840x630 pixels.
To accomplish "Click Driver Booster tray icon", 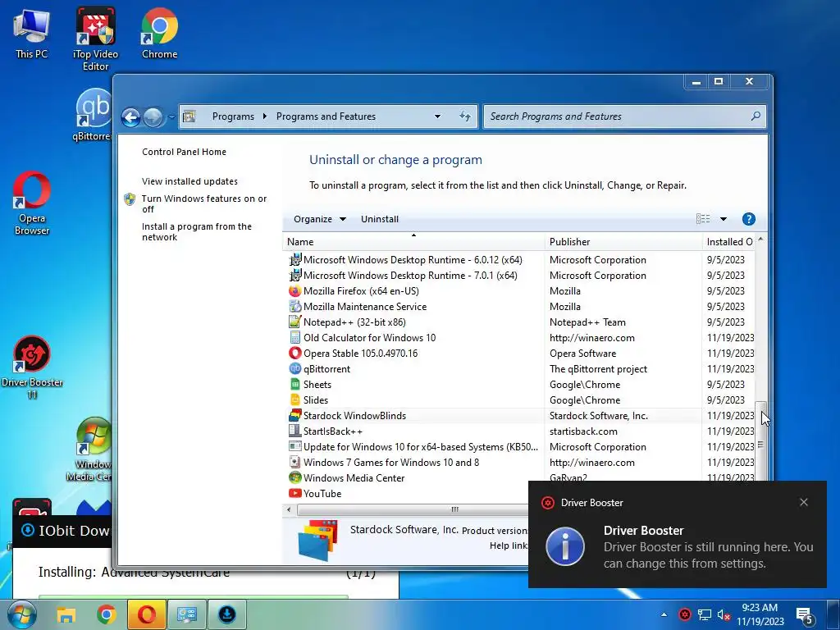I will pyautogui.click(x=684, y=614).
